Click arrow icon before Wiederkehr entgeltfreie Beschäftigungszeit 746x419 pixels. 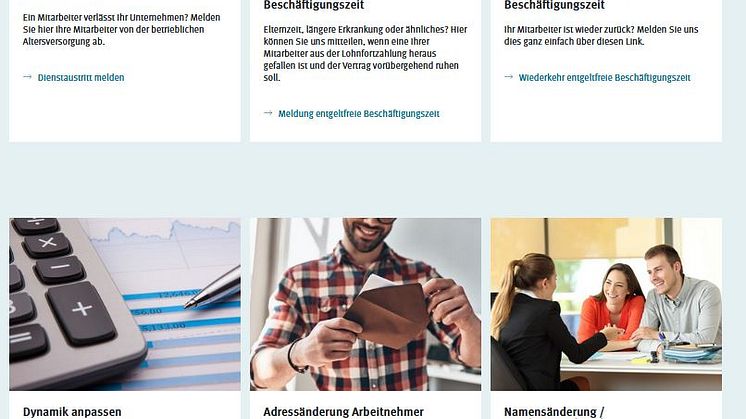(509, 77)
